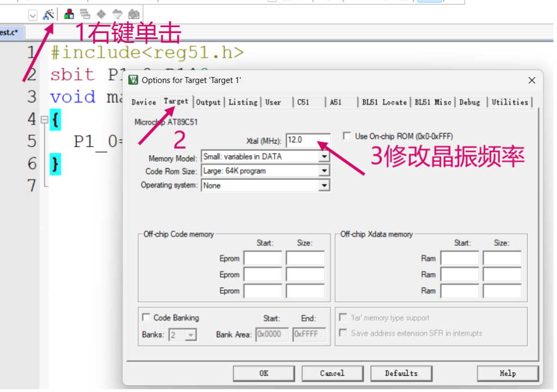Open the Memory Model dropdown
Image resolution: width=557 pixels, height=392 pixels.
(x=324, y=156)
